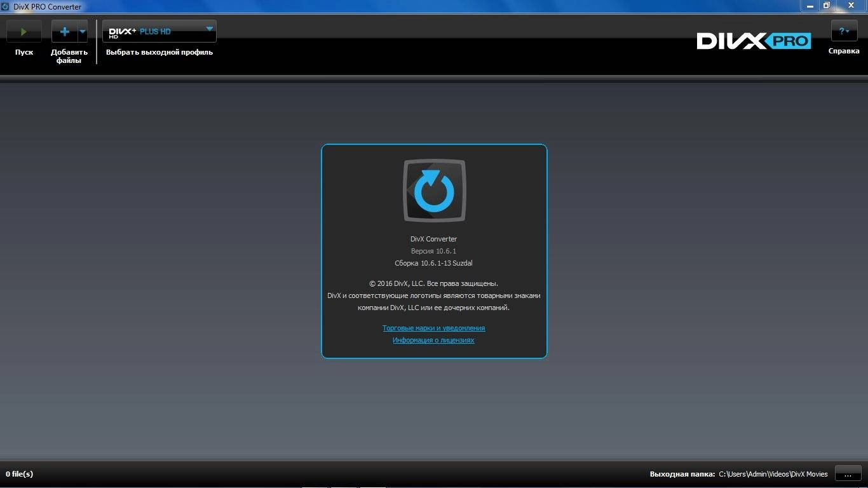Click the Версия 10.6.1 text
The width and height of the screenshot is (868, 488).
point(433,251)
